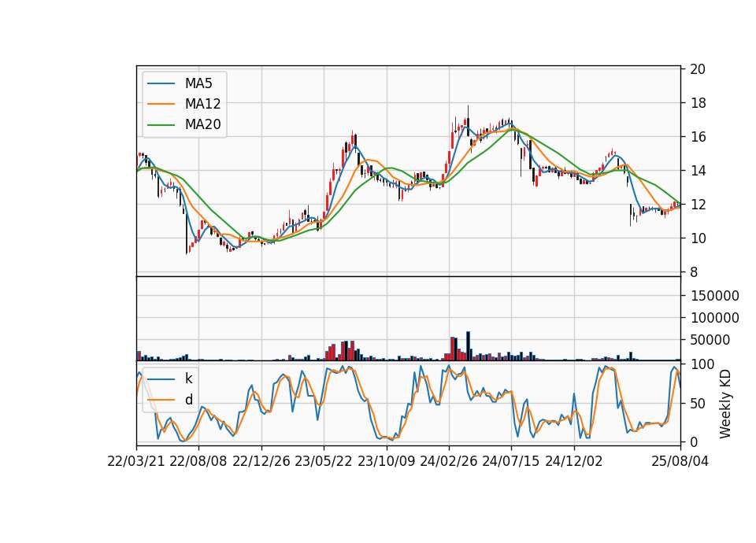
Task: Click the price axis value 8
Action: coord(694,272)
